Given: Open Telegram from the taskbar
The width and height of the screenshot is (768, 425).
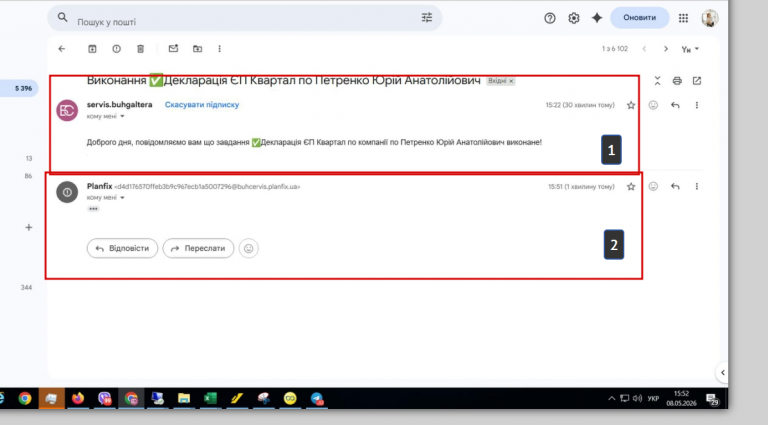Looking at the screenshot, I should coord(317,399).
